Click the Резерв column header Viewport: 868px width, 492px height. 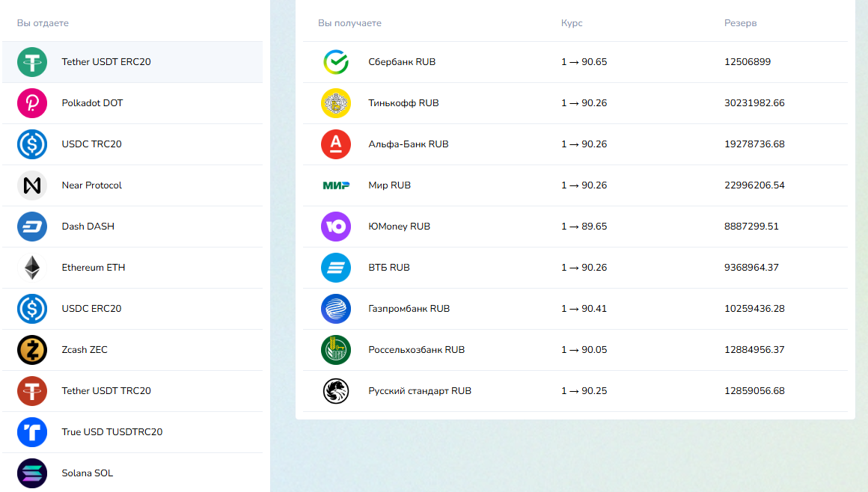point(740,23)
